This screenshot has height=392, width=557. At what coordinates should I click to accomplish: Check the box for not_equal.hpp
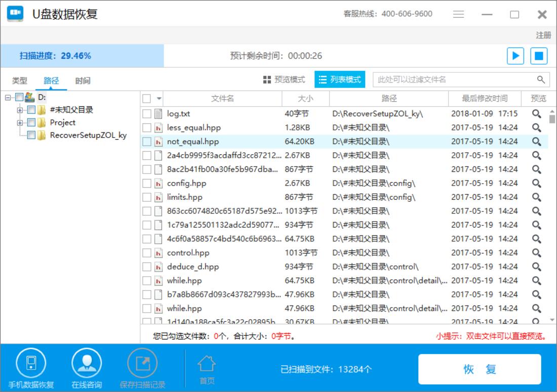pyautogui.click(x=147, y=142)
